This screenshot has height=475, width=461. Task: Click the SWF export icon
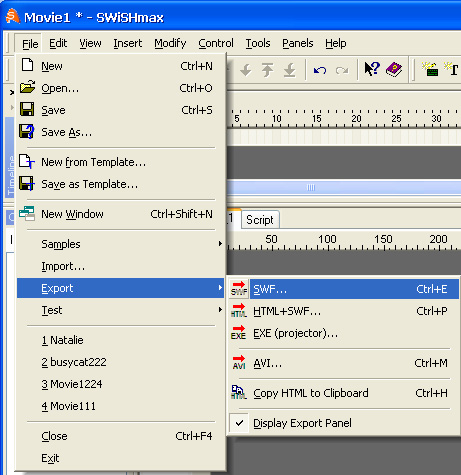239,289
